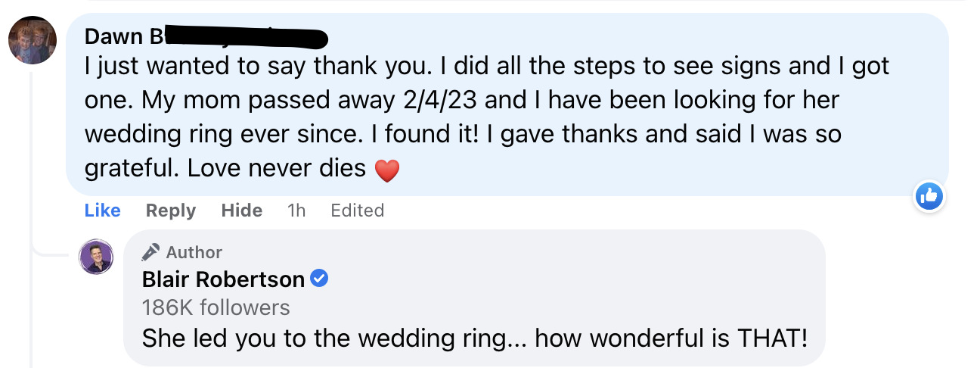Viewport: 980px width, 368px height.
Task: Open the 1h timestamp link
Action: (x=296, y=211)
